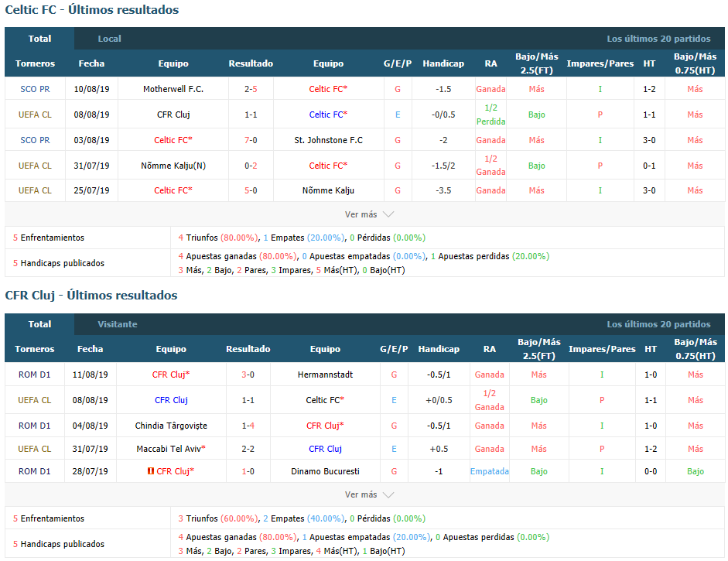Click the 7-0 result against St. Johnstone
The width and height of the screenshot is (728, 561).
(251, 140)
